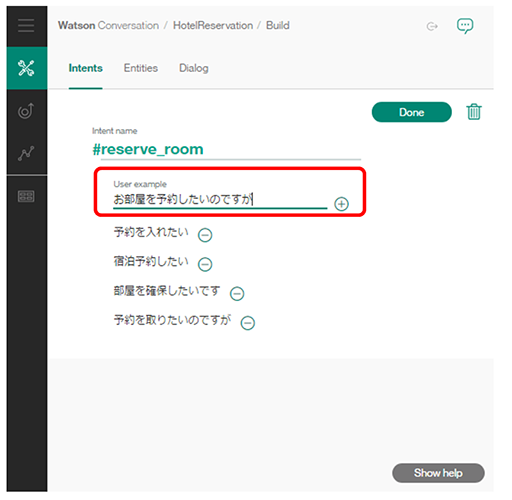Remove example 宿泊予約したい
Viewport: 512px width, 500px height.
coord(205,264)
